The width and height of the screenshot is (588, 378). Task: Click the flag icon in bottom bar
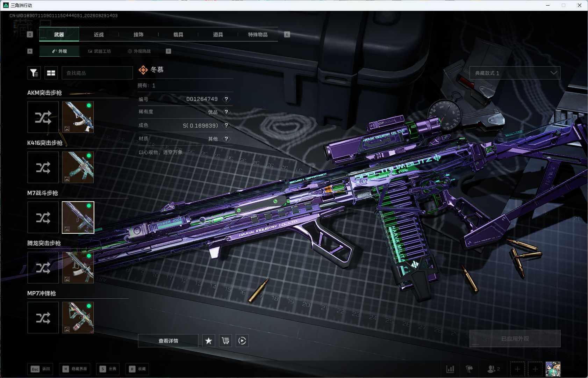(469, 369)
